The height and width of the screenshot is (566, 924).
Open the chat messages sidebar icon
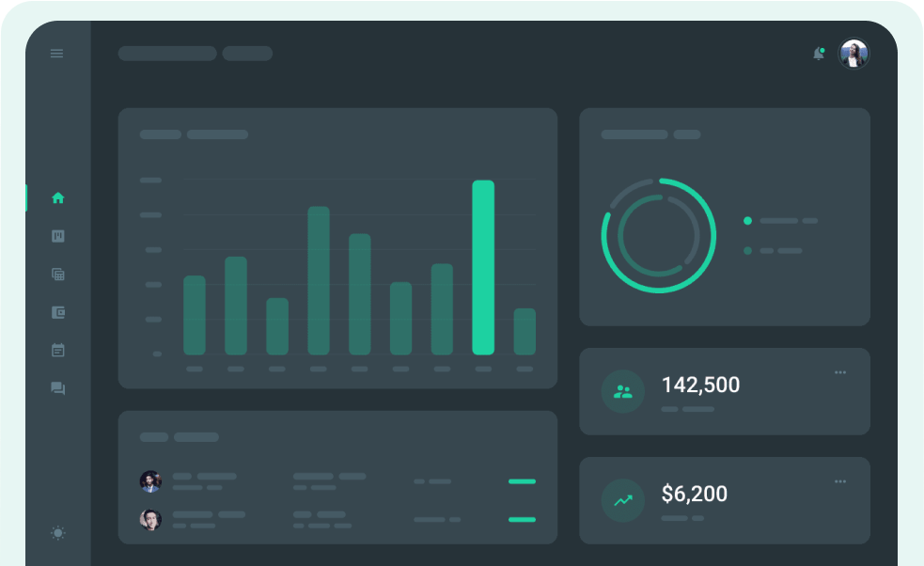pos(58,388)
